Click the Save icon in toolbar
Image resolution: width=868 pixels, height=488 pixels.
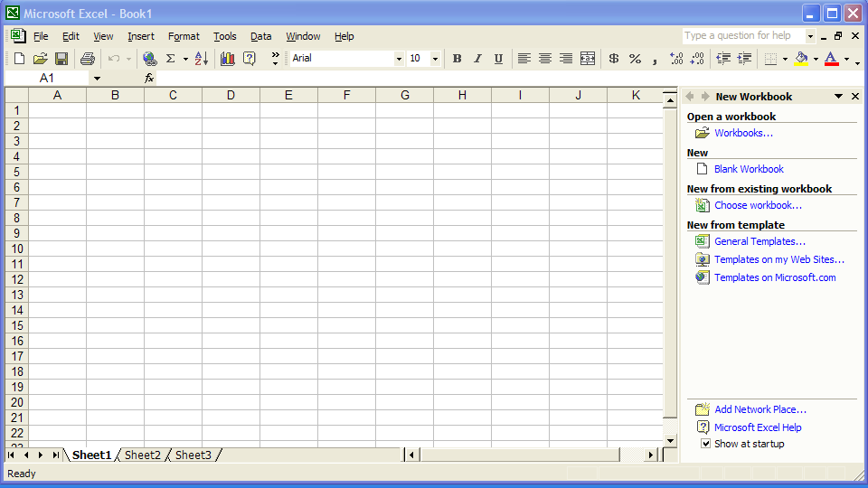tap(61, 59)
